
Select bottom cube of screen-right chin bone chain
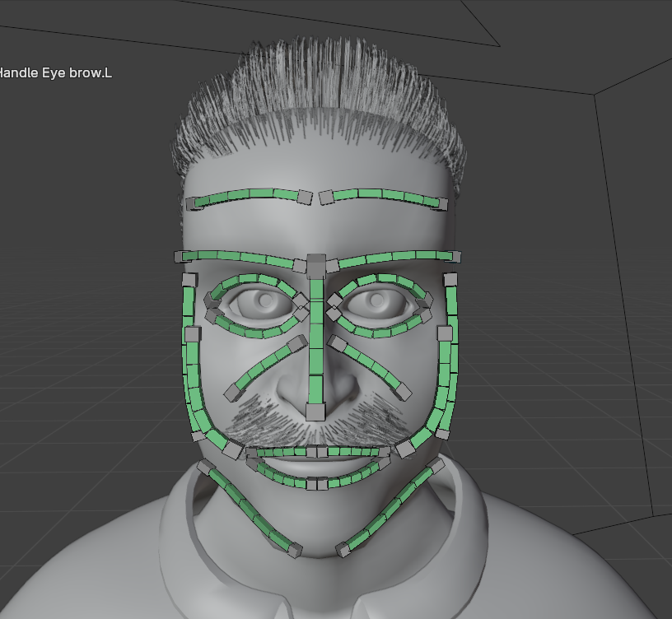tap(343, 550)
